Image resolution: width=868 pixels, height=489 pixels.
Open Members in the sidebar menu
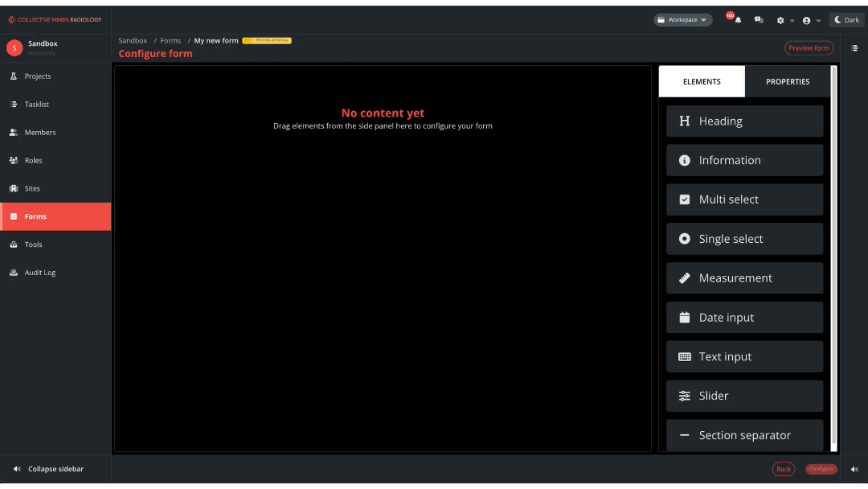pyautogui.click(x=40, y=133)
